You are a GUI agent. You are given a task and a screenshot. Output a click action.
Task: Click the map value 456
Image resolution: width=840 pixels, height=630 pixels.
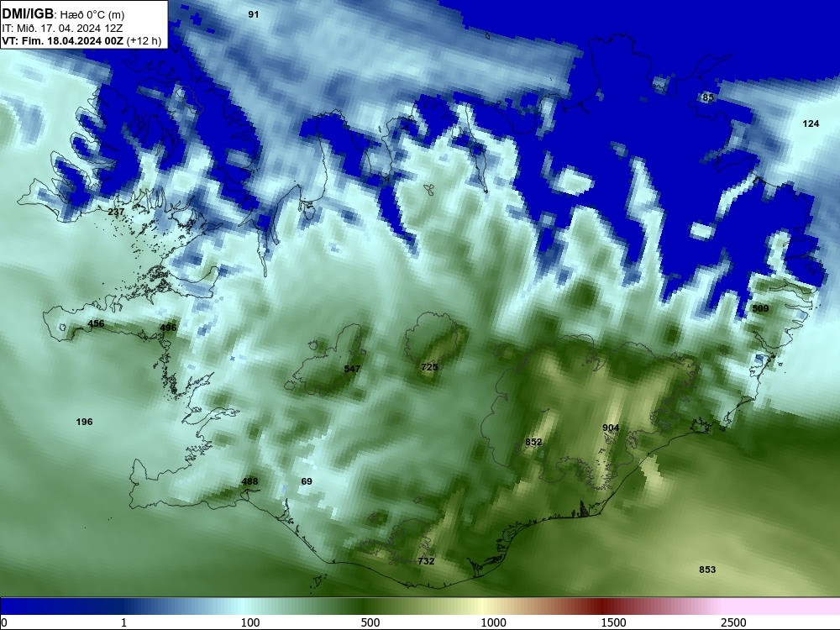pyautogui.click(x=96, y=323)
